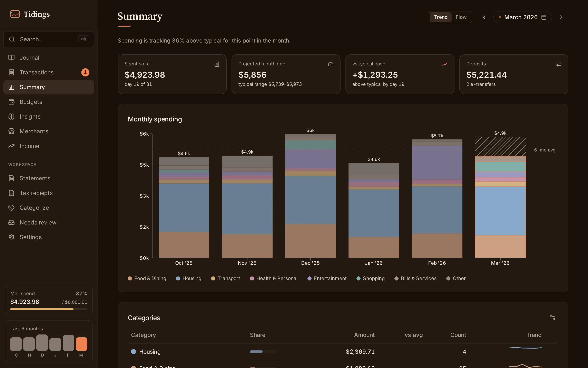The width and height of the screenshot is (588, 368).
Task: Click the receipt icon on Spent so far card
Action: point(217,64)
